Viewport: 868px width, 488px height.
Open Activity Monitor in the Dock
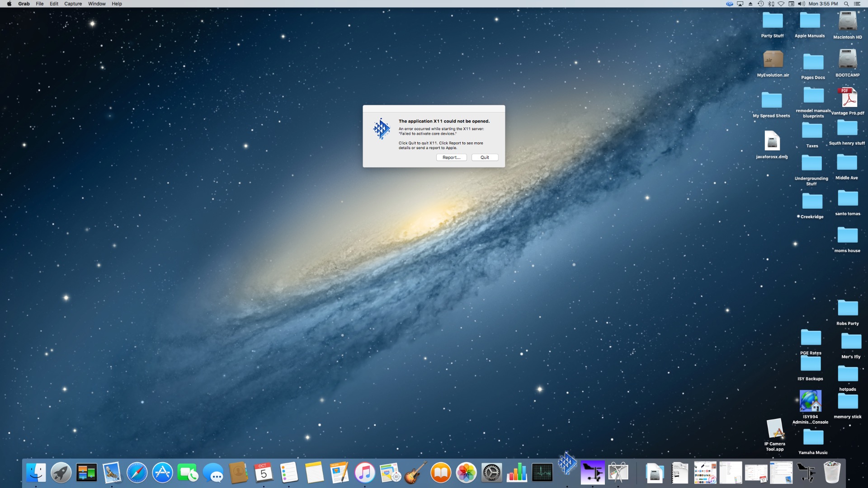click(542, 473)
